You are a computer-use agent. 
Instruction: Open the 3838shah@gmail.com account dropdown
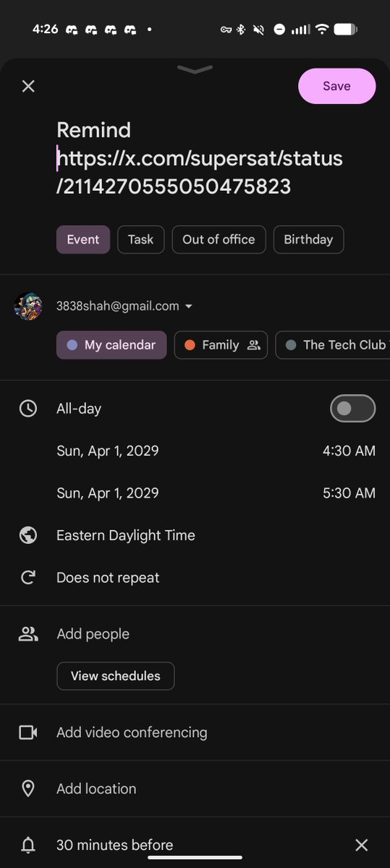pyautogui.click(x=124, y=306)
